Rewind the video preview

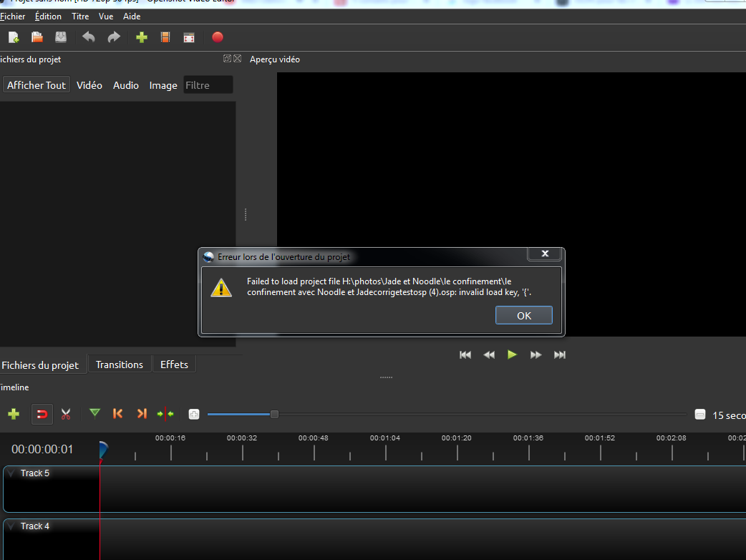489,355
